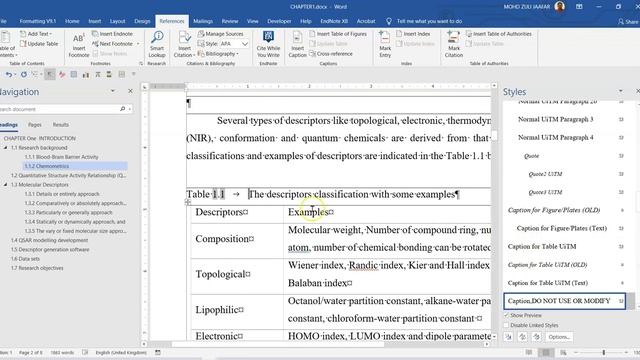Click Update Table in Table of Contents group
Screen dimensions: 640x360
(x=39, y=44)
